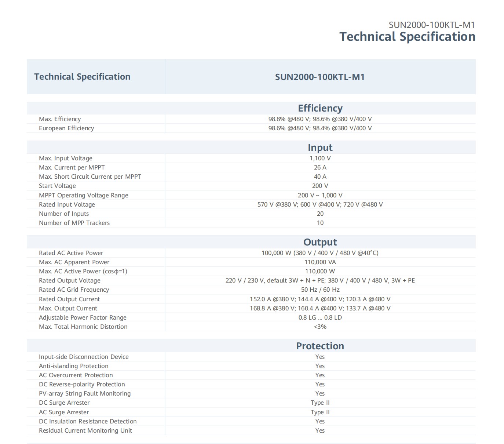Image resolution: width=504 pixels, height=444 pixels.
Task: Click the '220 V / 230 V, default 3W + N + PE' value
Action: (x=275, y=280)
